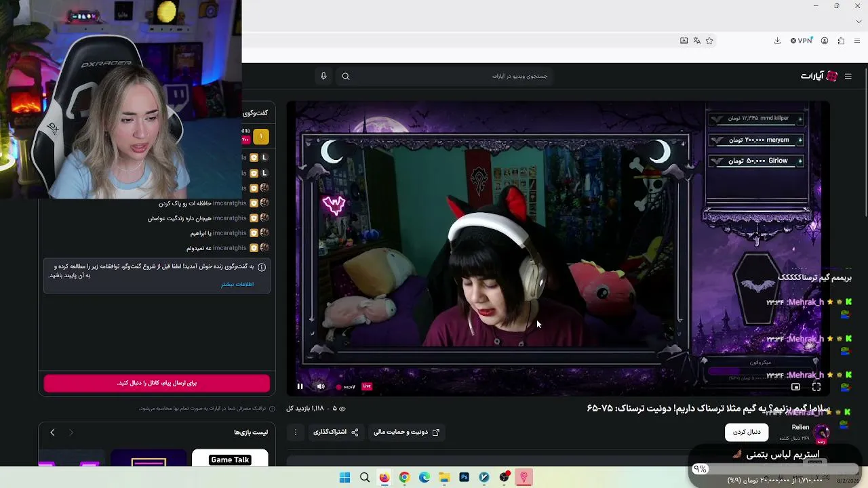Go to Aparat home via logo
Viewport: 868px width, 488px height.
click(x=819, y=76)
